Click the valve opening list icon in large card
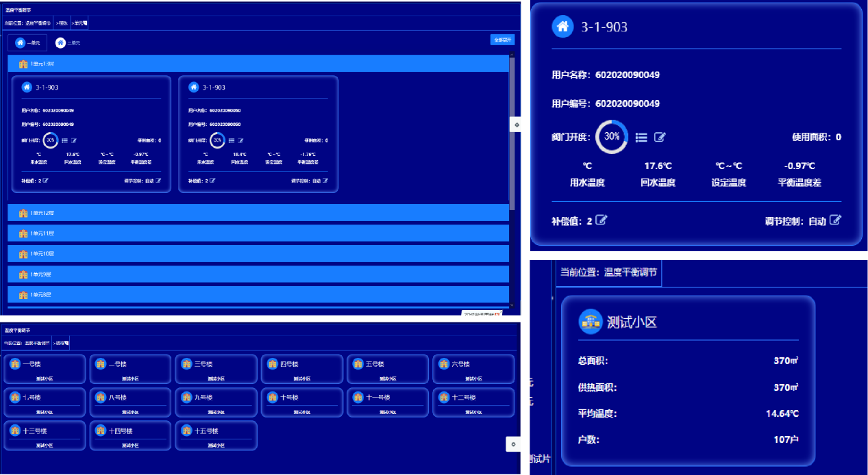 pyautogui.click(x=641, y=137)
